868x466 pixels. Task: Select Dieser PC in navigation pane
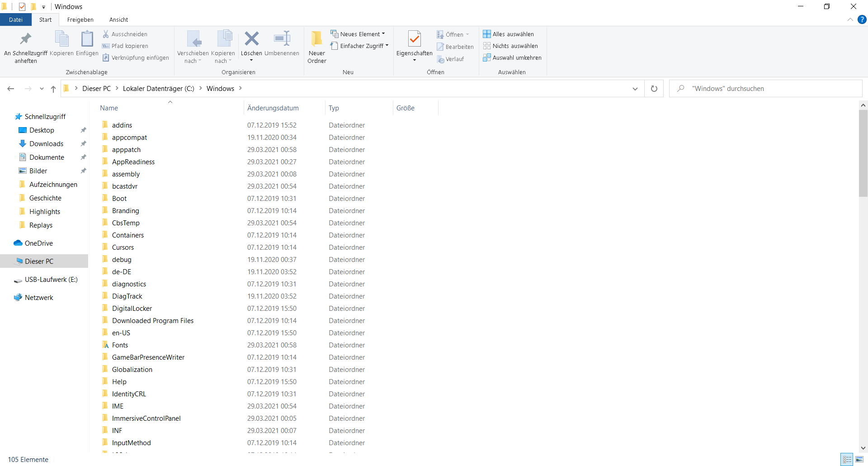[x=44, y=262]
